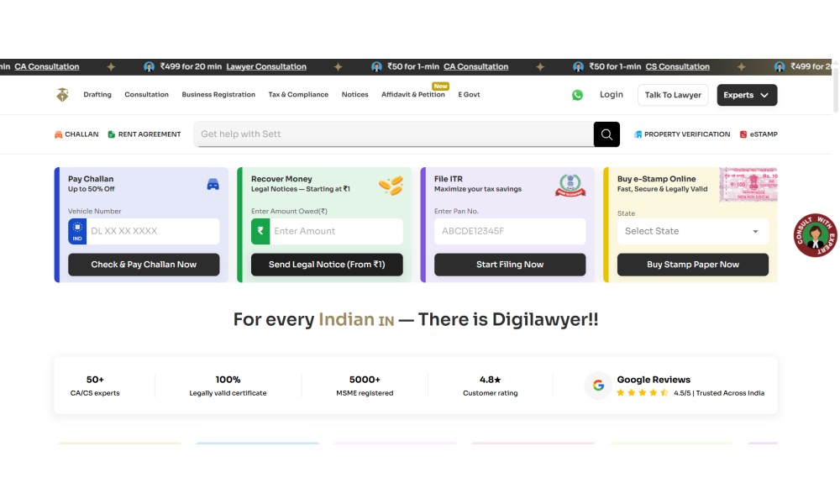Open the Experts dropdown

click(x=747, y=95)
